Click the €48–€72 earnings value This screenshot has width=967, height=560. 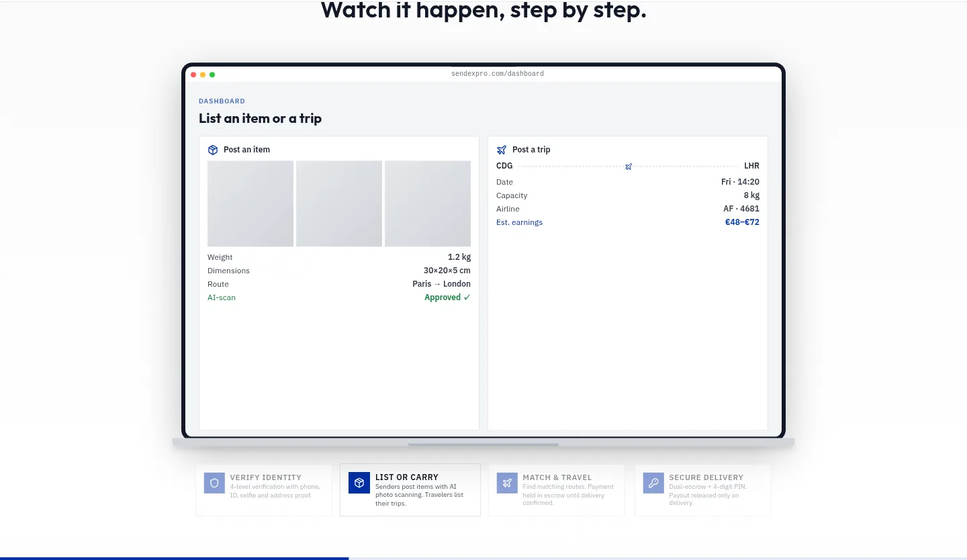click(742, 222)
